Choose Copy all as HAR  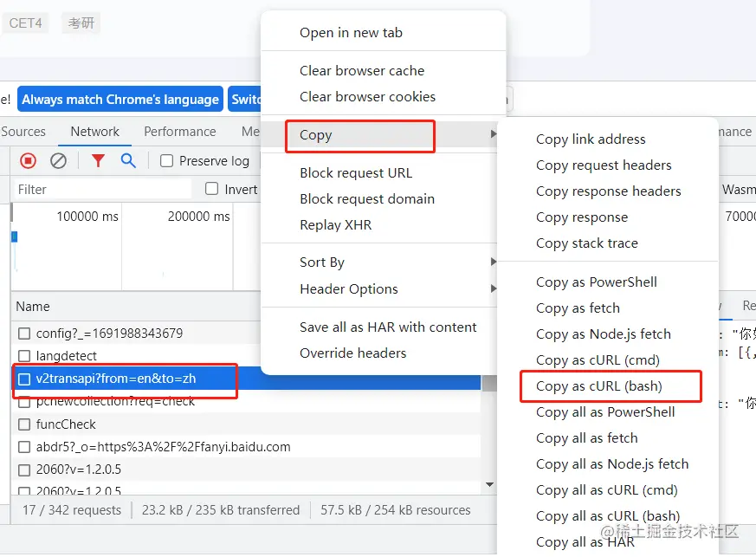pos(585,542)
